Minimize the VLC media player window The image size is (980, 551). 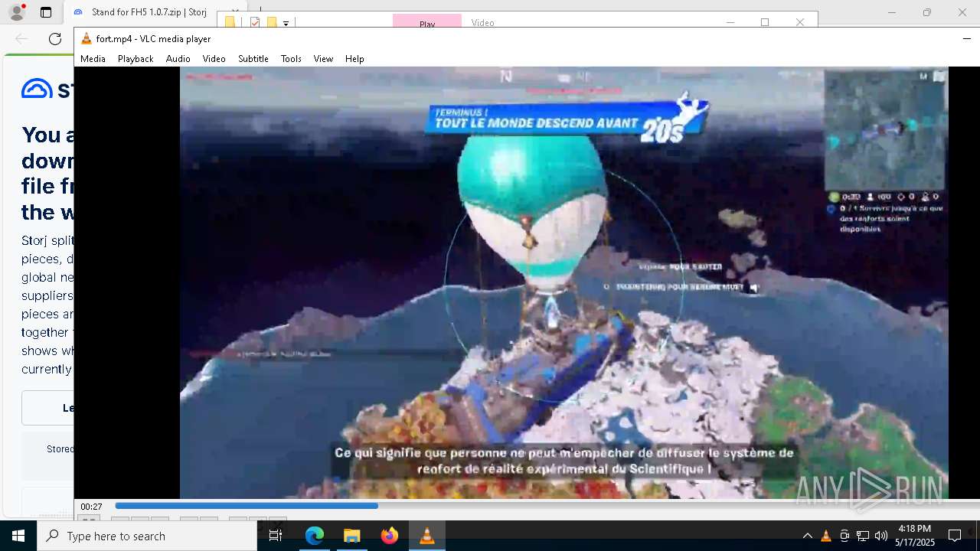click(967, 39)
